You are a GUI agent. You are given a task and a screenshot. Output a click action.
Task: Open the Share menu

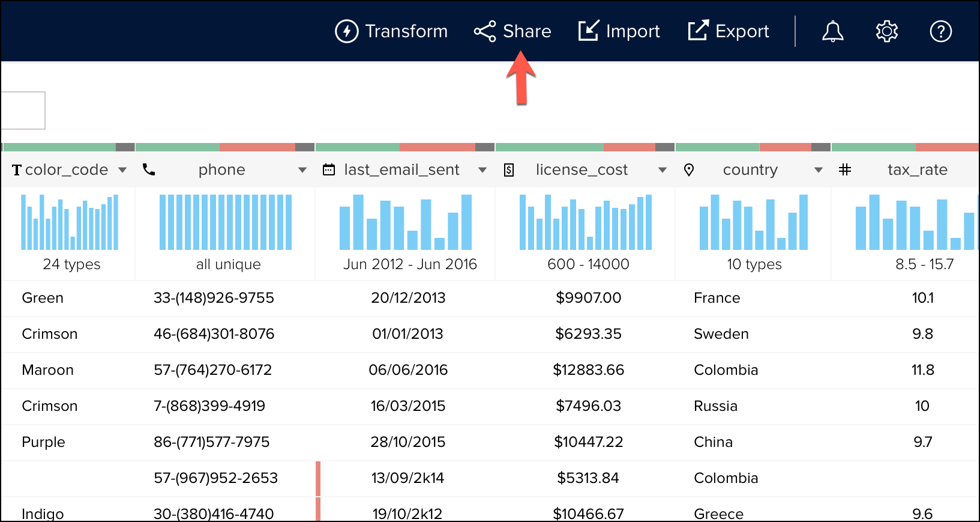[x=513, y=31]
